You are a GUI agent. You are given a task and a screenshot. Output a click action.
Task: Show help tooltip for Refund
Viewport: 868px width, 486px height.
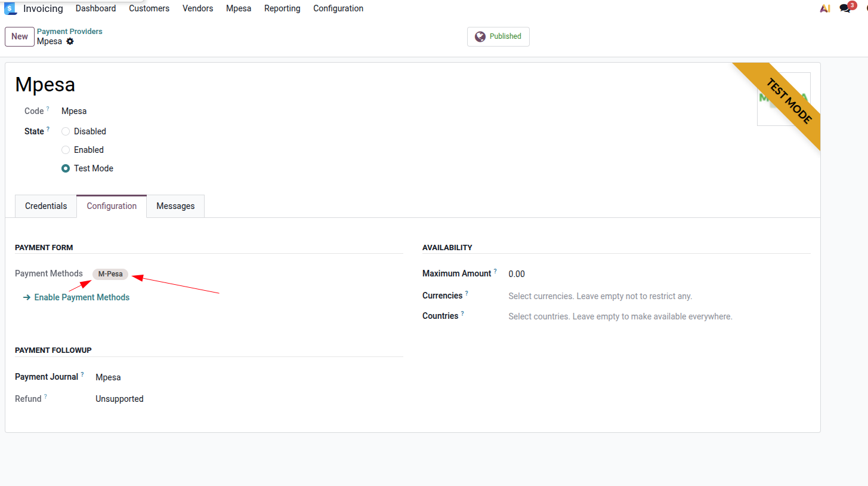[x=45, y=396]
